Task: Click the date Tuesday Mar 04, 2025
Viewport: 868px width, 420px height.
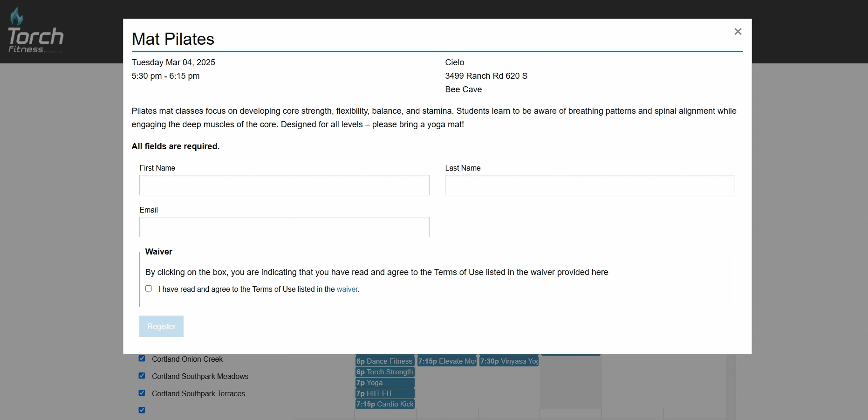Action: pyautogui.click(x=173, y=62)
